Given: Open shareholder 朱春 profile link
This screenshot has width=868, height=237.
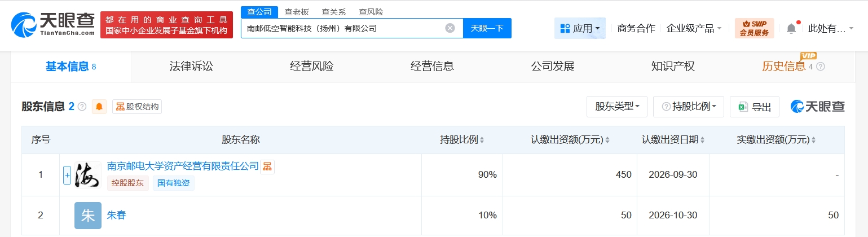Looking at the screenshot, I should (x=117, y=215).
